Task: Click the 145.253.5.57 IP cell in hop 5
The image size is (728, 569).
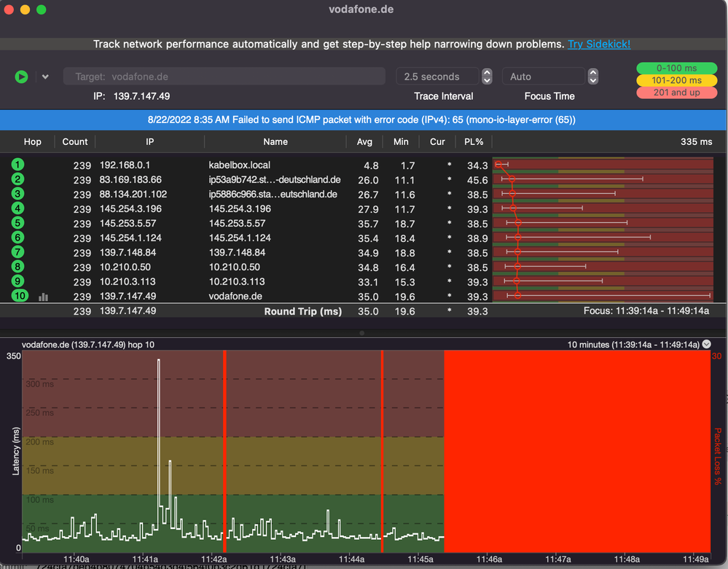Action: (128, 223)
